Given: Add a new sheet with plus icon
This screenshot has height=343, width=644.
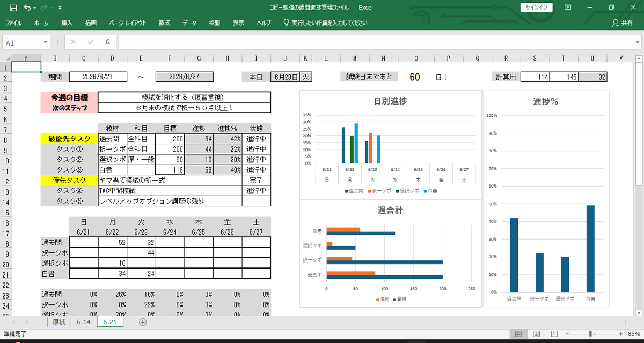Looking at the screenshot, I should click(143, 322).
